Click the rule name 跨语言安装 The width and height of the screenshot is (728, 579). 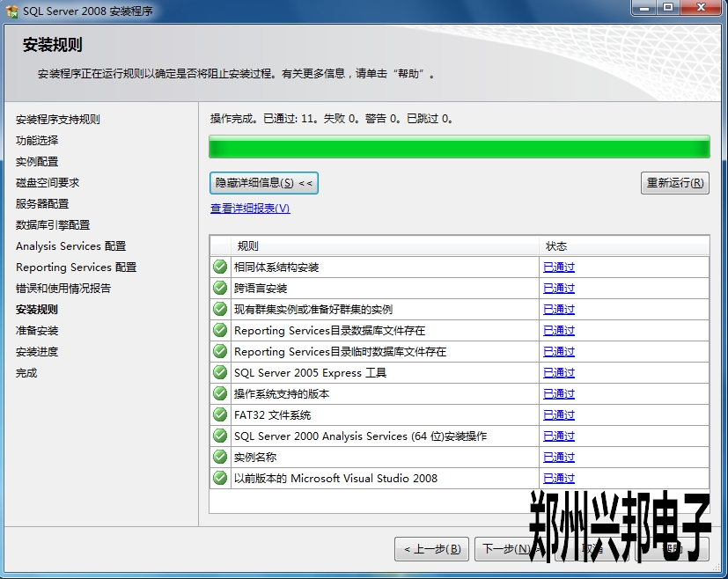(261, 288)
